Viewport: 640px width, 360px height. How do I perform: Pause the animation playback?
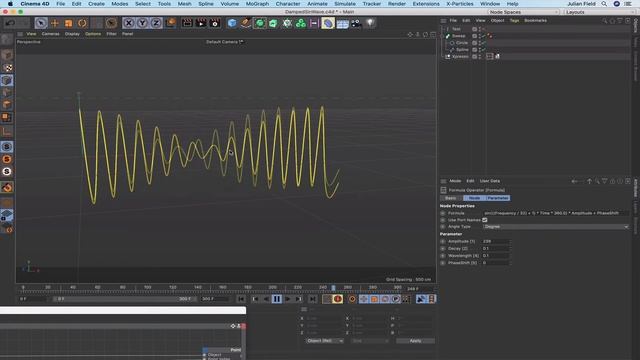[277, 299]
